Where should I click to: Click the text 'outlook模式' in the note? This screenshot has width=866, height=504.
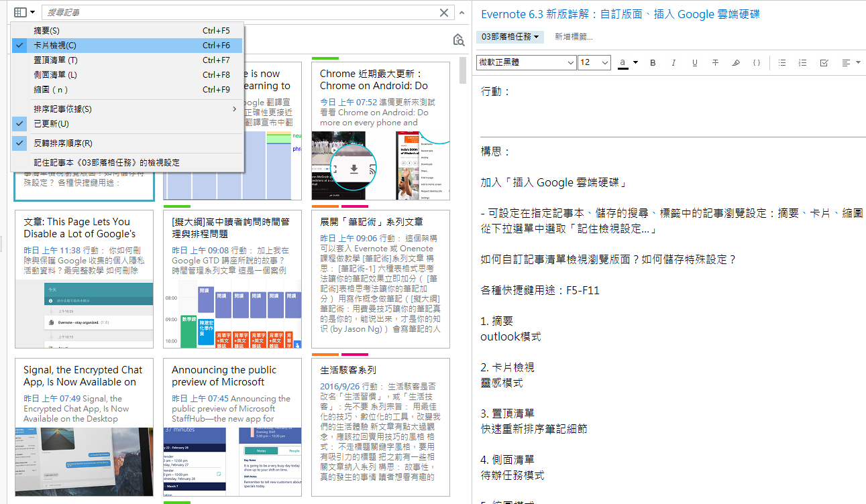click(510, 336)
